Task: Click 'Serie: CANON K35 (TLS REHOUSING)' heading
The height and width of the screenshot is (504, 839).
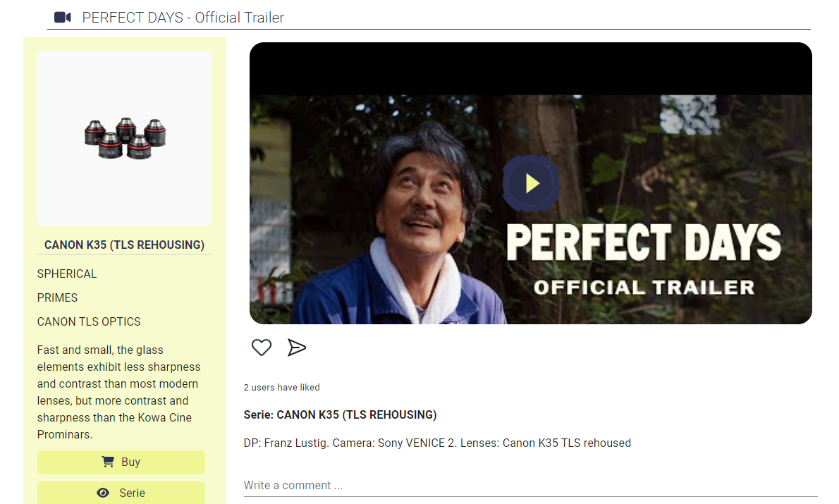Action: pyautogui.click(x=341, y=414)
